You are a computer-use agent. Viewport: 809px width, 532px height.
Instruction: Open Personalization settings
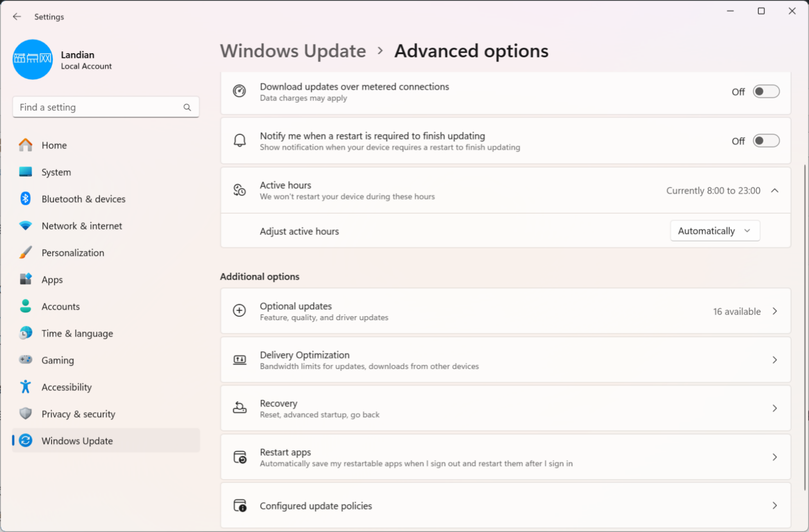pos(106,252)
